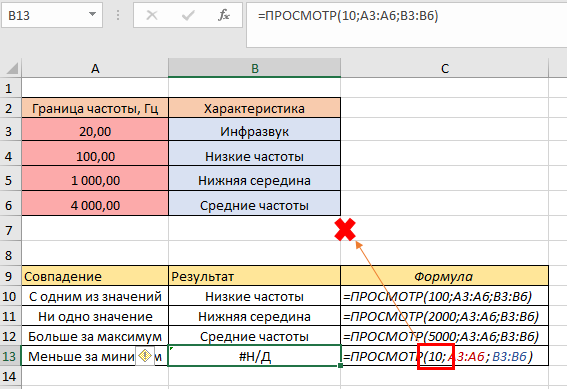Select row 7 header
Viewport: 567px width, 389px height.
10,229
